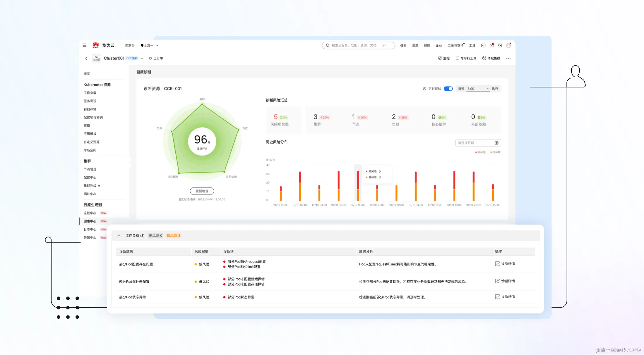This screenshot has width=644, height=355.
Task: Toggle the 低风险 legend series
Action: 495,152
